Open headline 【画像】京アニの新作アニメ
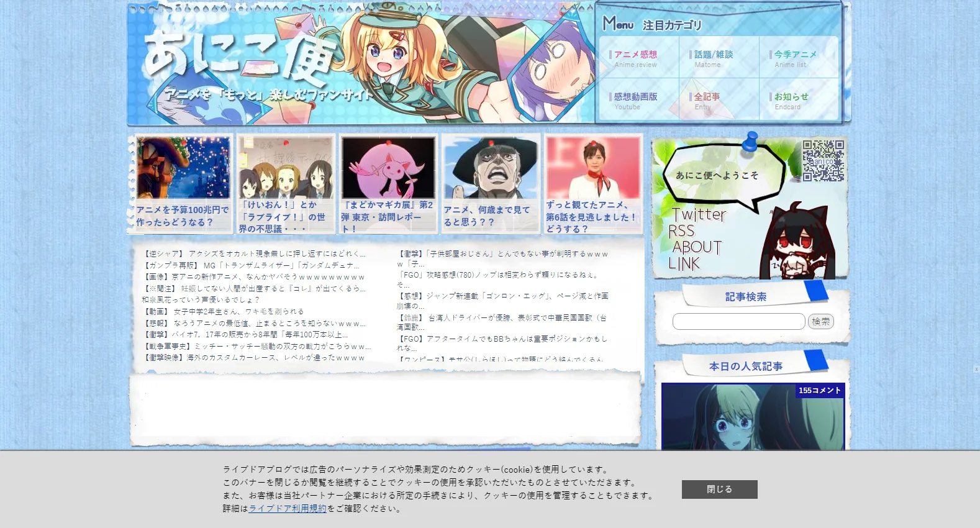Viewport: 980px width, 528px height. coord(254,277)
